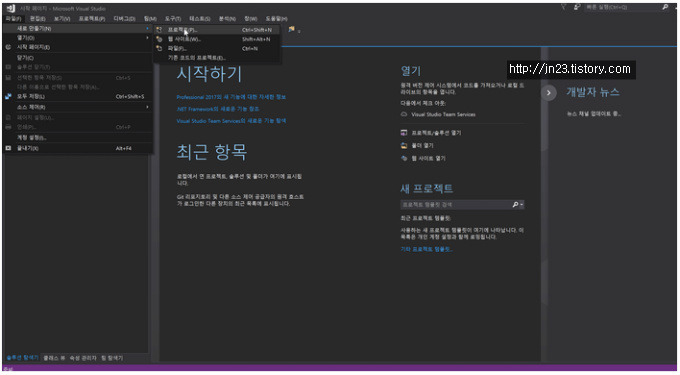680x375 pixels.
Task: Open the 팀 menu
Action: point(150,19)
